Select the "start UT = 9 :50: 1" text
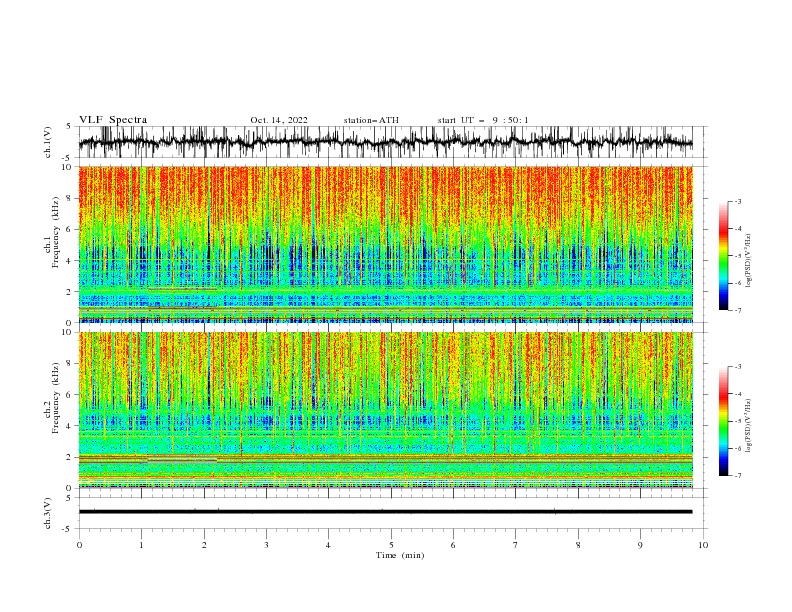 pyautogui.click(x=483, y=120)
